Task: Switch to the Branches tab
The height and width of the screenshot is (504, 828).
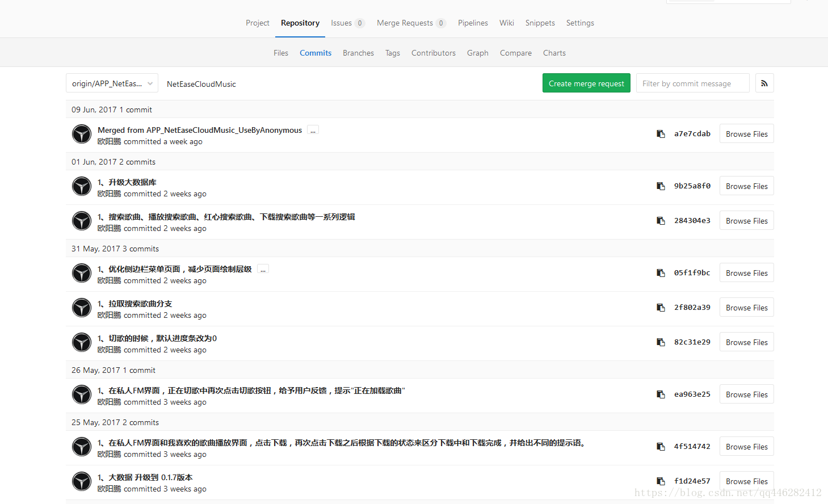Action: 358,53
